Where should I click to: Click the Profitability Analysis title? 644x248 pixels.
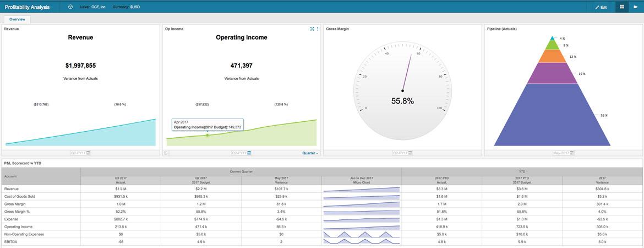coord(27,7)
